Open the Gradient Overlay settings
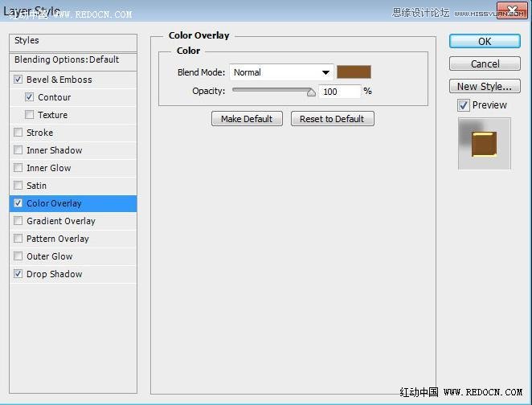 click(x=61, y=221)
